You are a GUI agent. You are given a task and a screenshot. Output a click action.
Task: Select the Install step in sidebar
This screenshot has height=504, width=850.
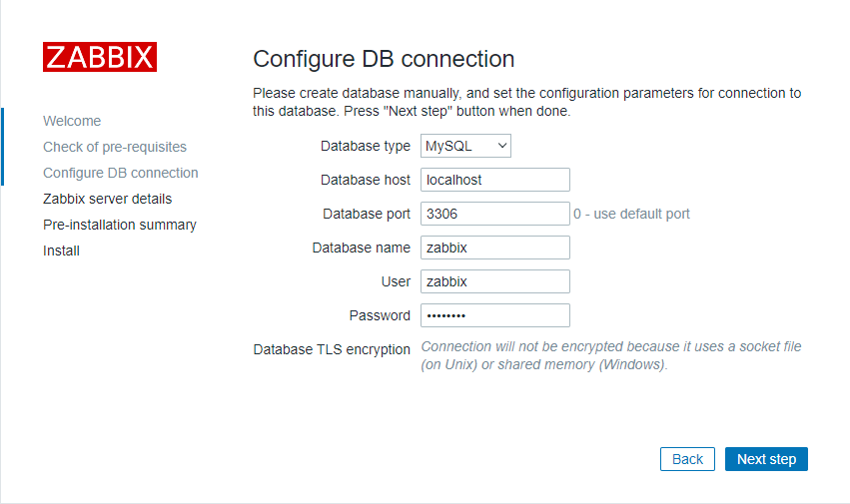click(x=62, y=251)
